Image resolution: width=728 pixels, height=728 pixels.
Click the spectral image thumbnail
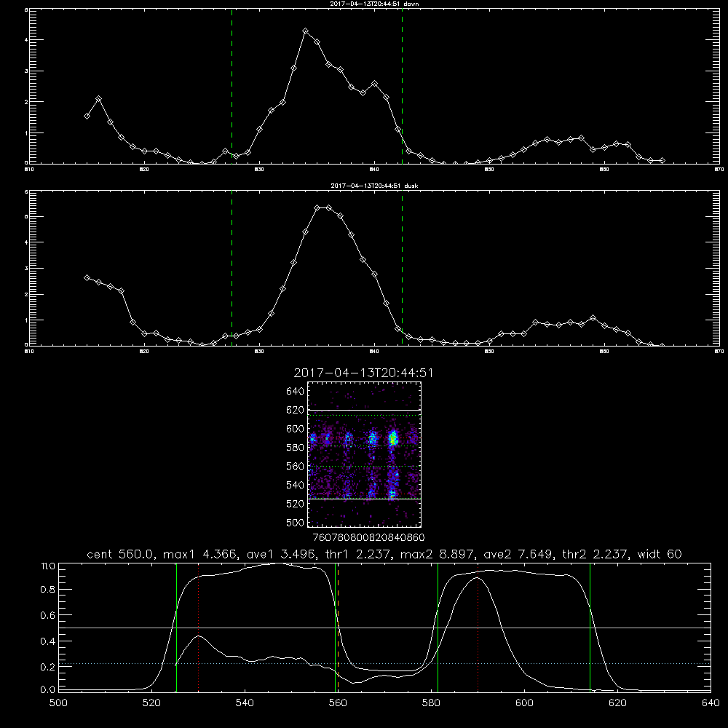365,454
